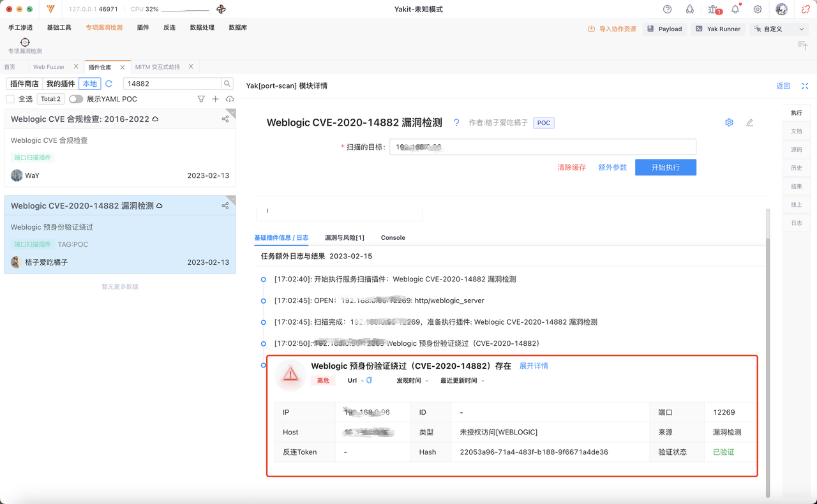Switch to the Web Fuzzer tab
Image resolution: width=817 pixels, height=504 pixels.
49,67
